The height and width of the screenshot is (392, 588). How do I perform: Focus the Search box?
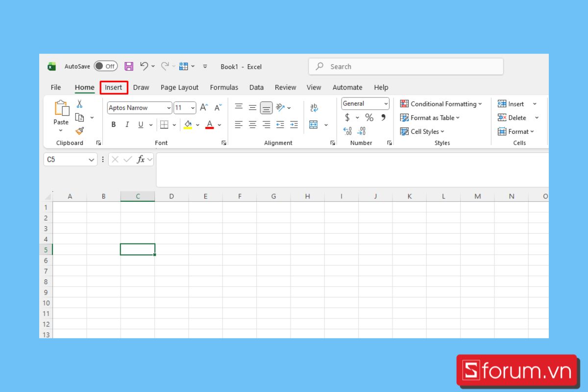tap(406, 67)
